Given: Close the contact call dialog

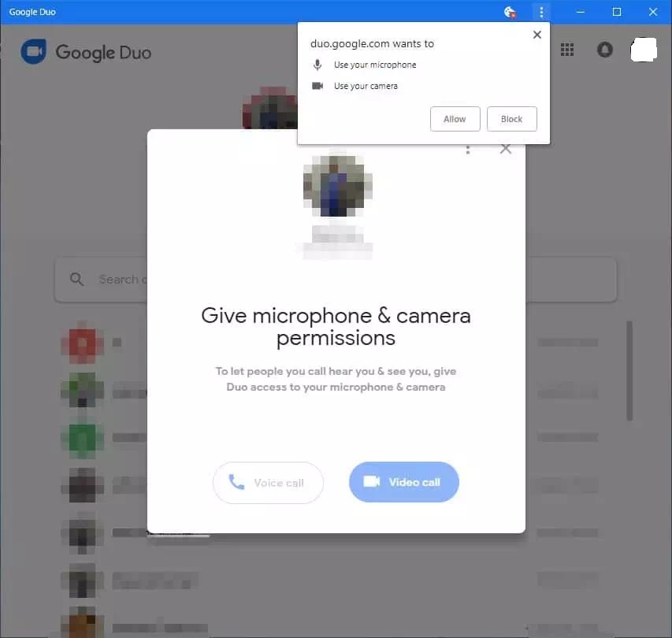Looking at the screenshot, I should click(506, 149).
